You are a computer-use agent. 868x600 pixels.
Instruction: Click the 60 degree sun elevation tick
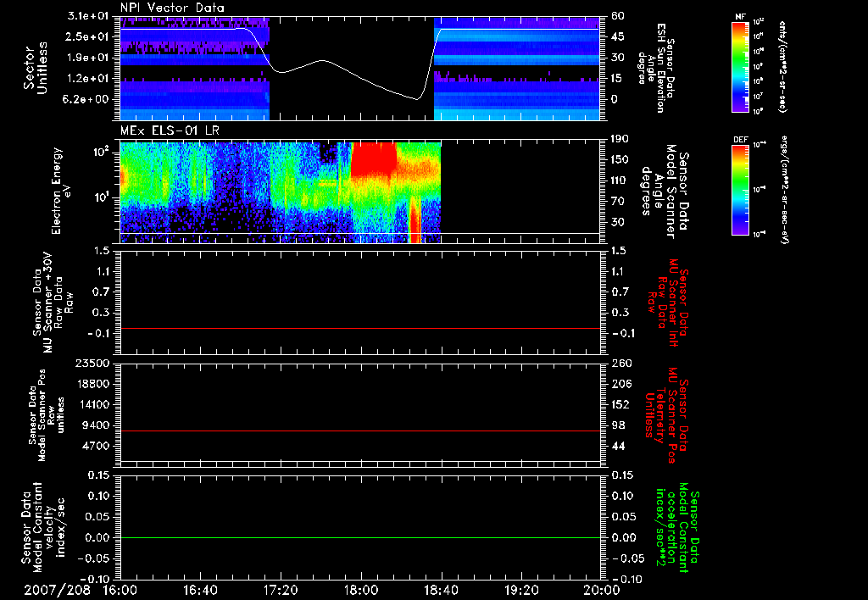(x=617, y=16)
